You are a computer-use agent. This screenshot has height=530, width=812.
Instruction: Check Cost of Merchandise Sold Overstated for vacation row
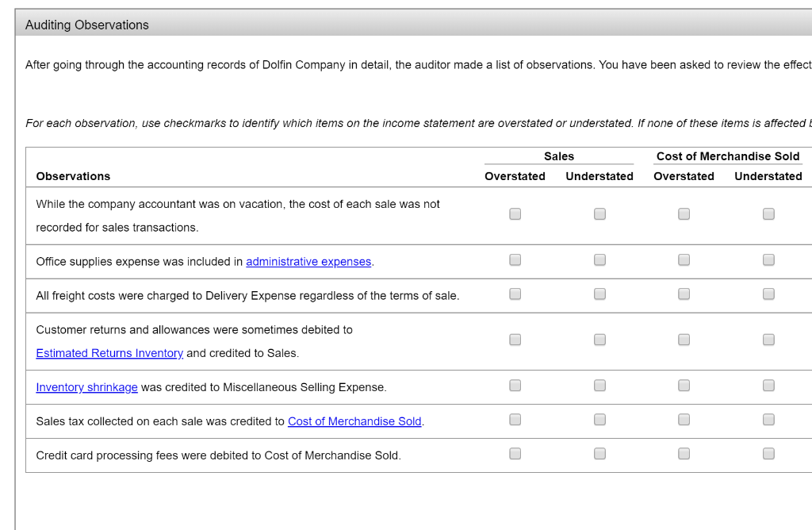(684, 214)
